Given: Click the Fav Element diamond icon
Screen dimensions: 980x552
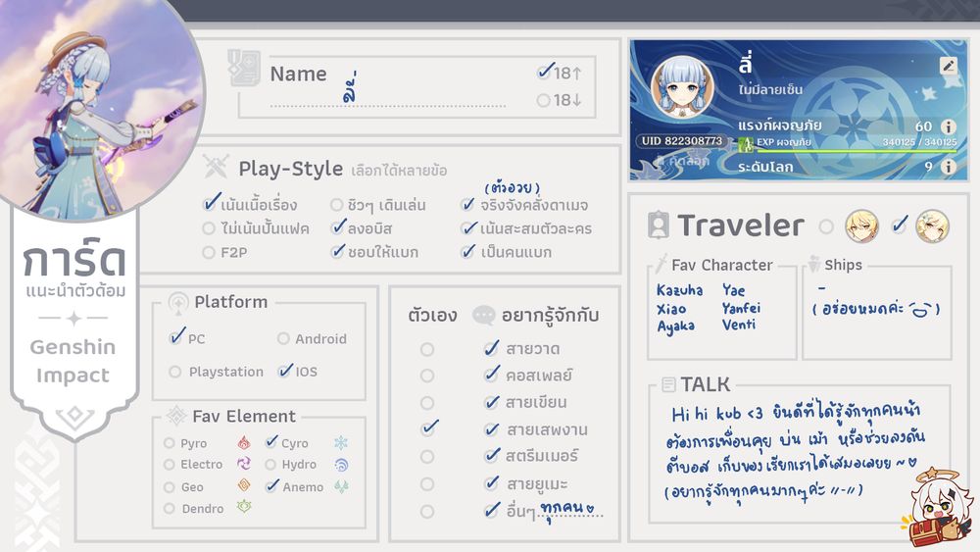Looking at the screenshot, I should (176, 416).
